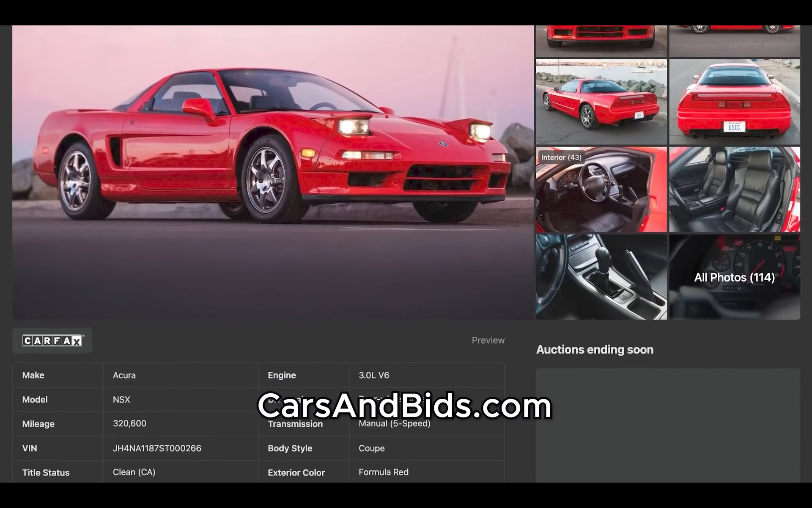Open All Photos (114) gallery

(x=735, y=277)
